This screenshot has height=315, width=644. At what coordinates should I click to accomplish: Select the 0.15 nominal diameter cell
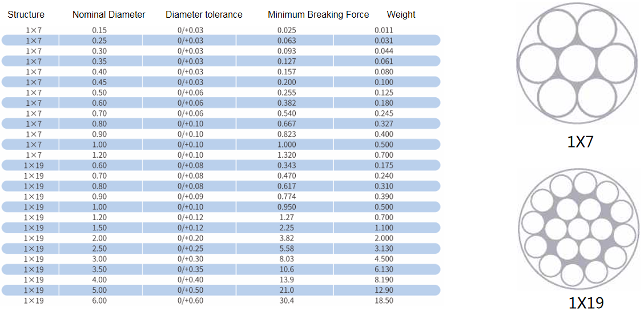(99, 30)
